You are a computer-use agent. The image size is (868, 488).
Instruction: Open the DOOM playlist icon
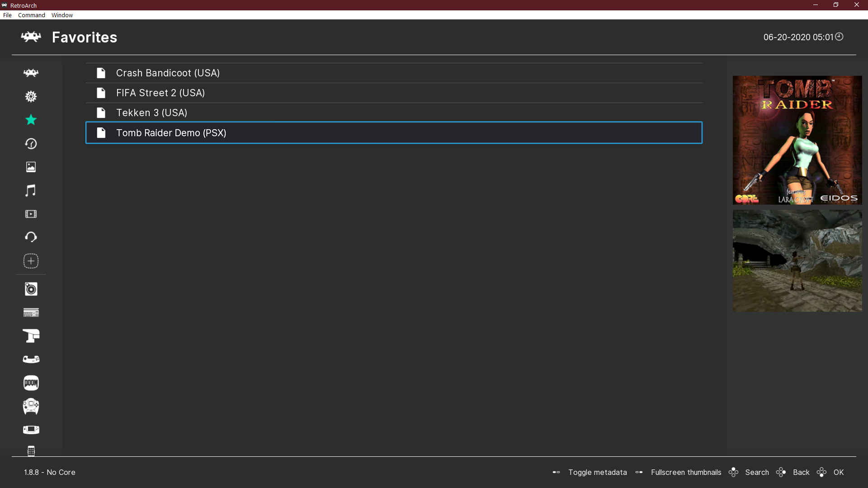(31, 383)
